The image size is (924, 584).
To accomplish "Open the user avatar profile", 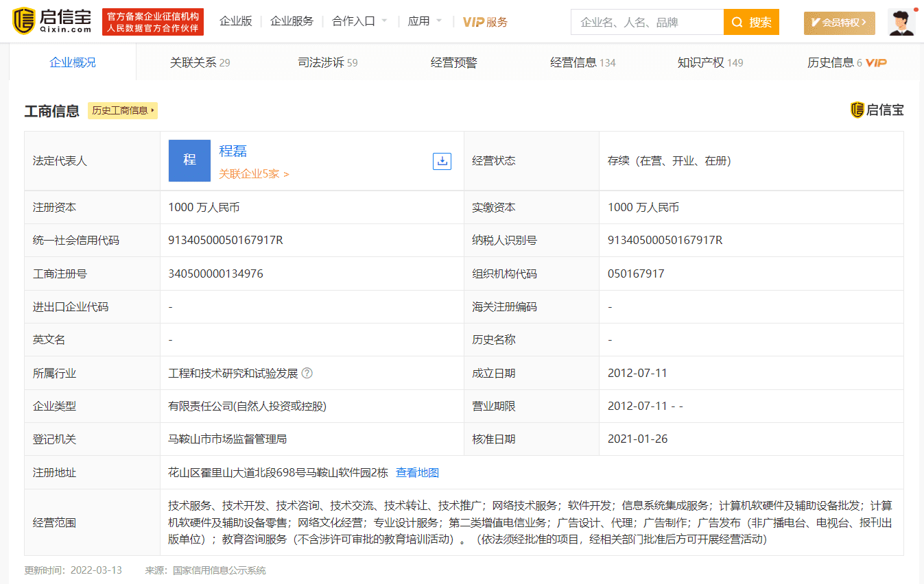I will 901,22.
